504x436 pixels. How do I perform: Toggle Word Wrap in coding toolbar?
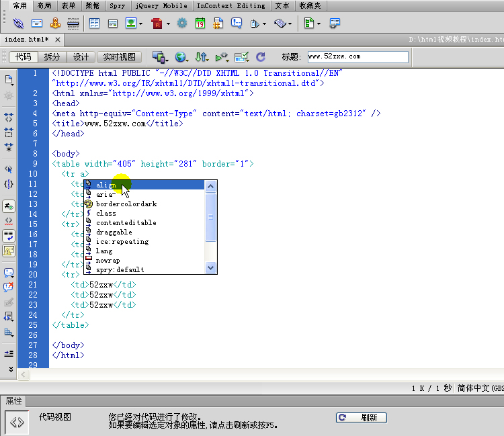pos(9,236)
